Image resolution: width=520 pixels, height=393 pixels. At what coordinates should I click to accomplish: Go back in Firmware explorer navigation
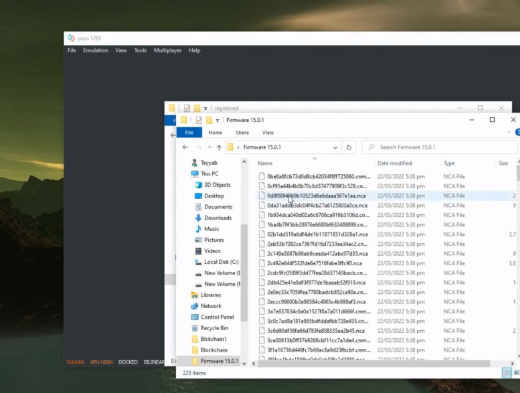tap(185, 147)
